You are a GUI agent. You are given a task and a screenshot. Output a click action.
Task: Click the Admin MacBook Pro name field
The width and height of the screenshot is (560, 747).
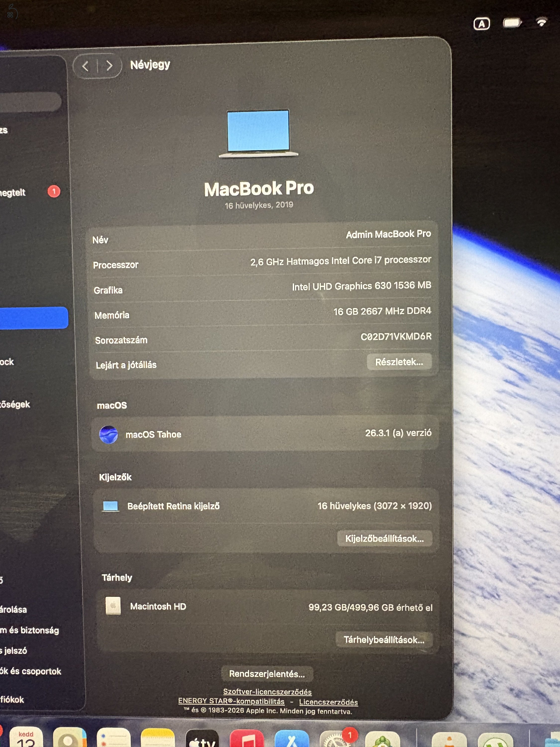(x=389, y=234)
